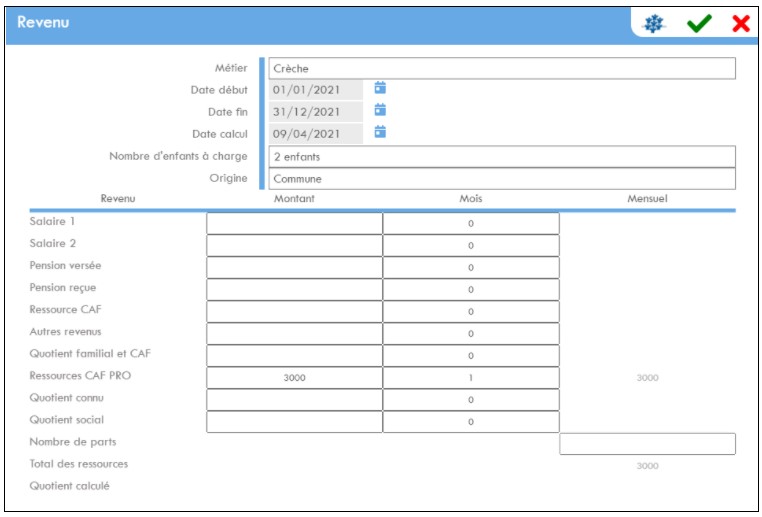Click the Ressource CAF Mois field
Image resolution: width=762 pixels, height=517 pixels.
[471, 311]
